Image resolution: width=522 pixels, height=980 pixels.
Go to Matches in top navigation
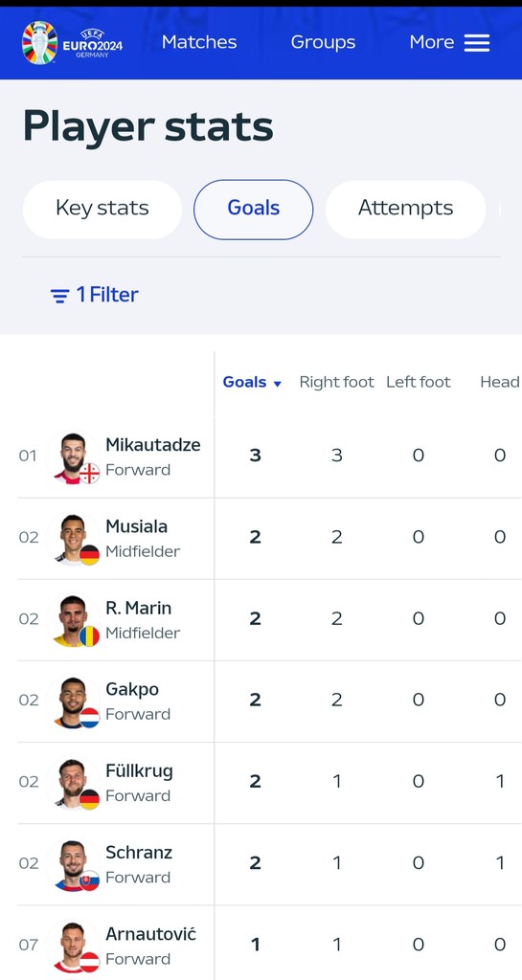pyautogui.click(x=199, y=42)
